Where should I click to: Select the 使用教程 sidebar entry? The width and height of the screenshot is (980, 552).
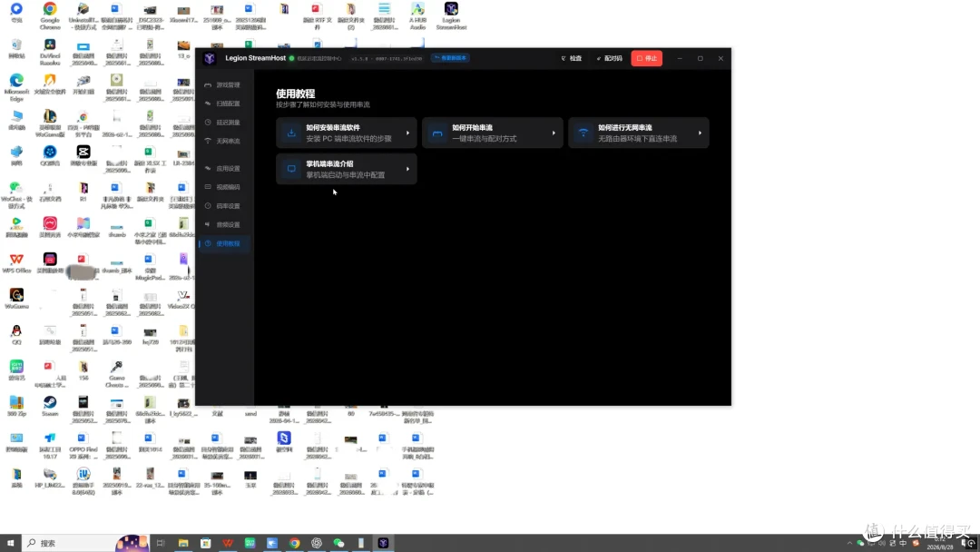(x=224, y=244)
